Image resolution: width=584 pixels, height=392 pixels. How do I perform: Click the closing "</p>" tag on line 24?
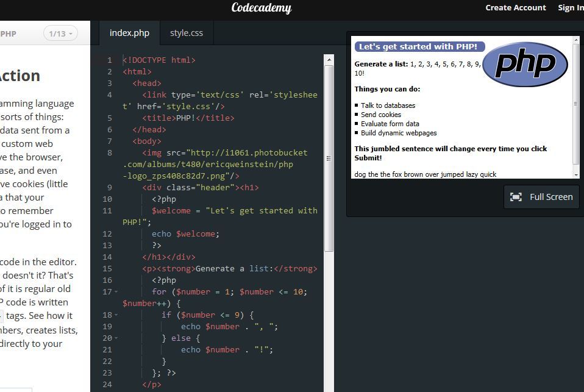pyautogui.click(x=152, y=385)
